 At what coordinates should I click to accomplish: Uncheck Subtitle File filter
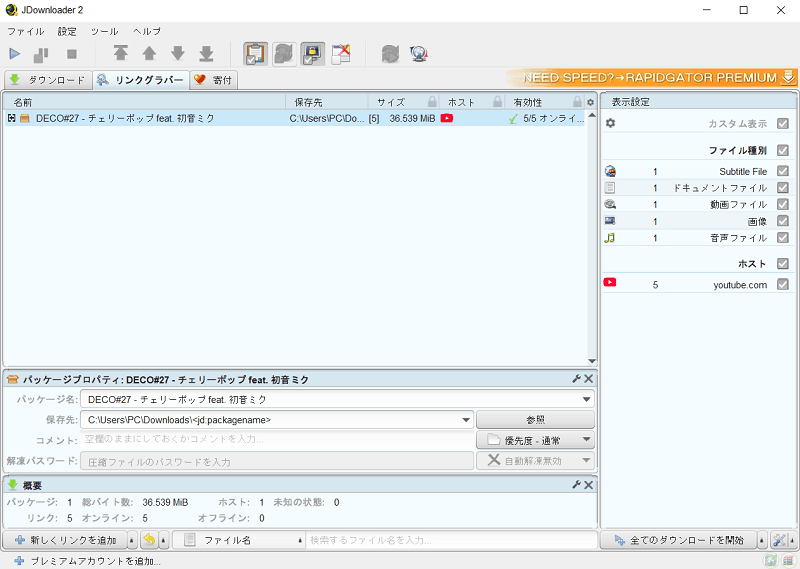pos(783,171)
